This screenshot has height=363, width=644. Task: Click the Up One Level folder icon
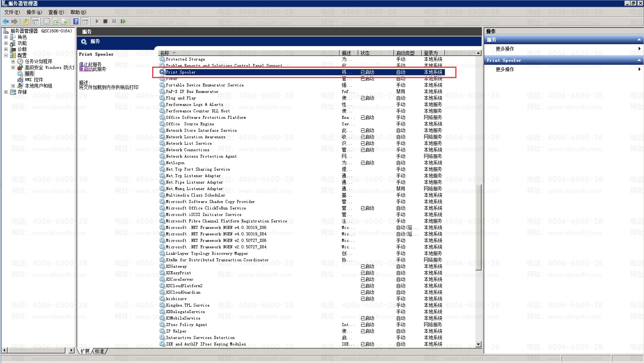[26, 22]
